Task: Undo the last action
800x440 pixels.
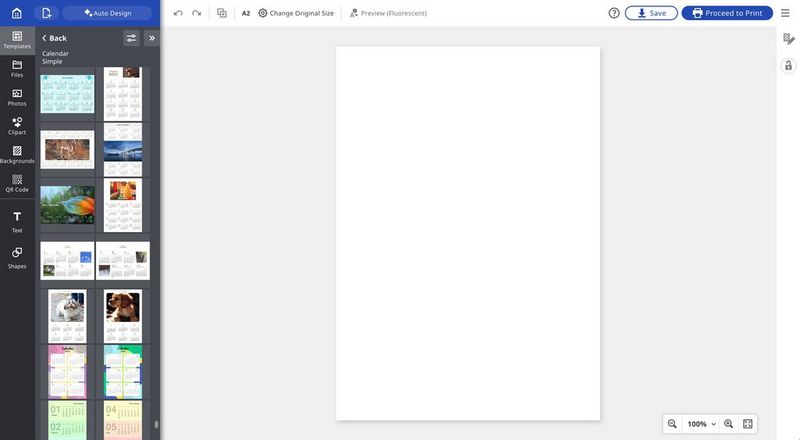Action: tap(178, 13)
